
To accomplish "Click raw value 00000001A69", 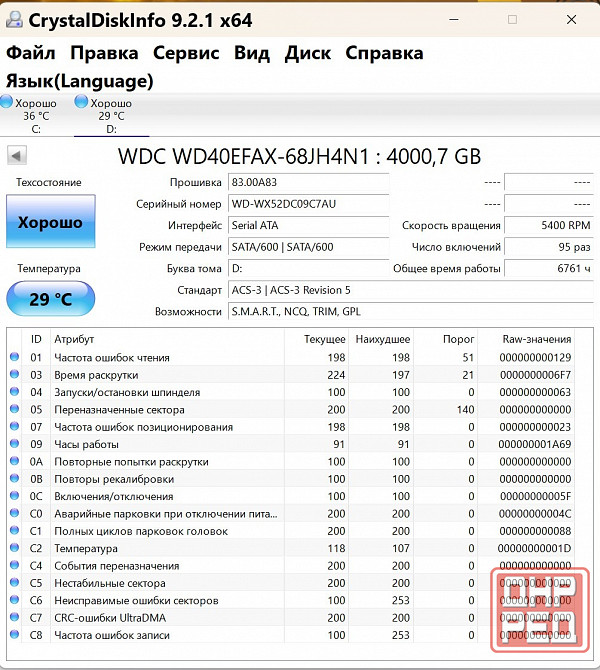I will click(535, 444).
